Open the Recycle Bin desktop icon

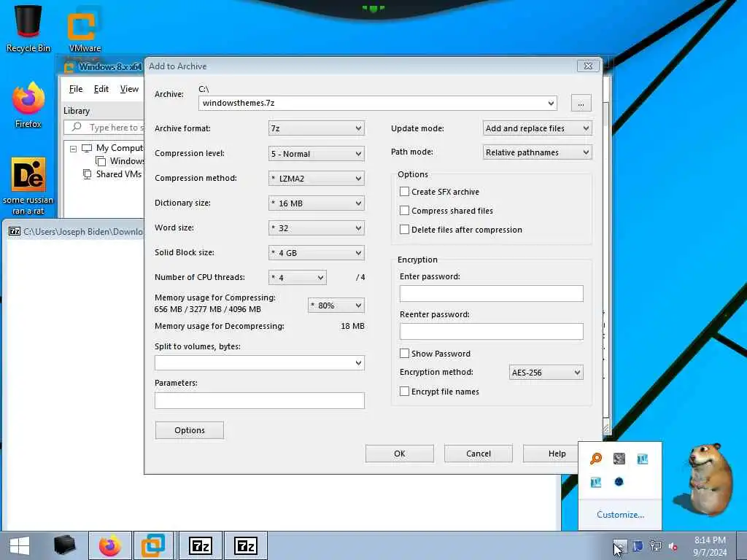click(28, 28)
